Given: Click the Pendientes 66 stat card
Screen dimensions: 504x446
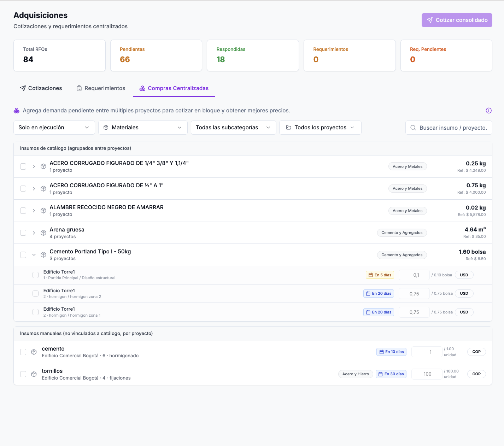Looking at the screenshot, I should pos(156,55).
